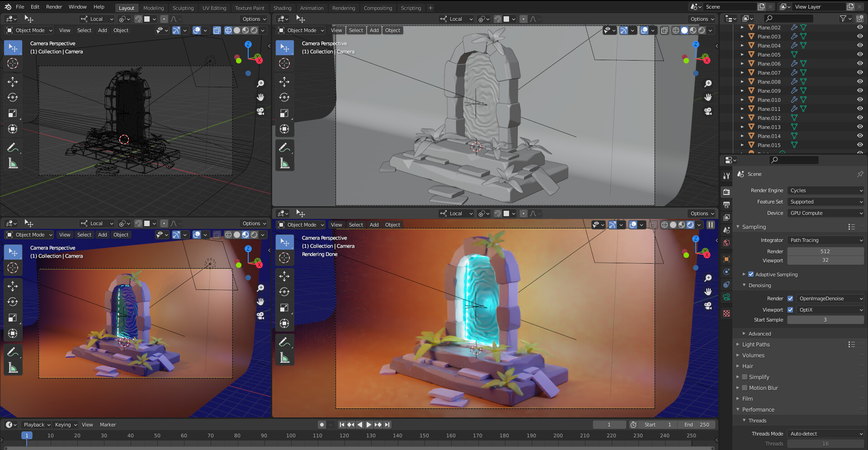Disable the Render denoising checkbox

point(790,298)
